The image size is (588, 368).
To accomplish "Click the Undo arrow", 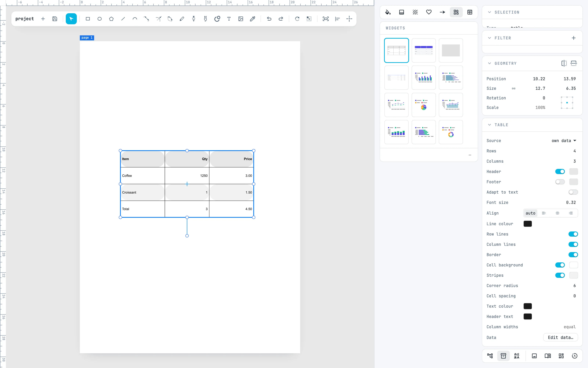I will [269, 19].
